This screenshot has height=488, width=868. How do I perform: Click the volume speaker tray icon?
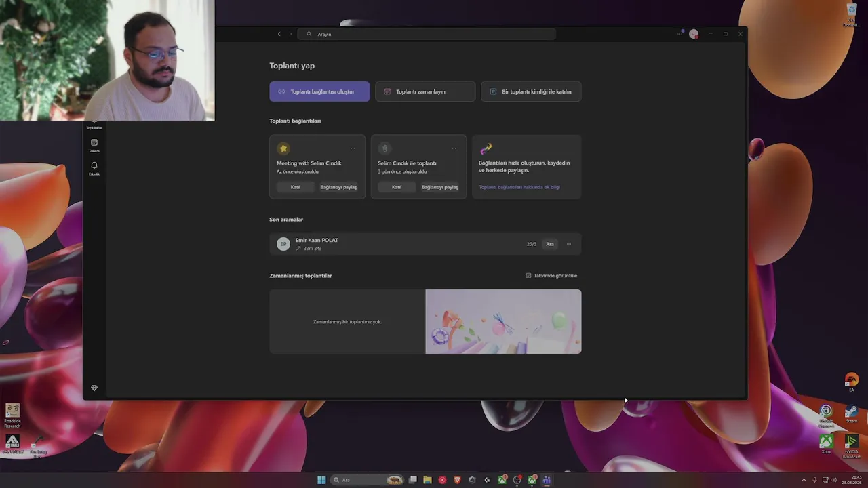tap(833, 480)
